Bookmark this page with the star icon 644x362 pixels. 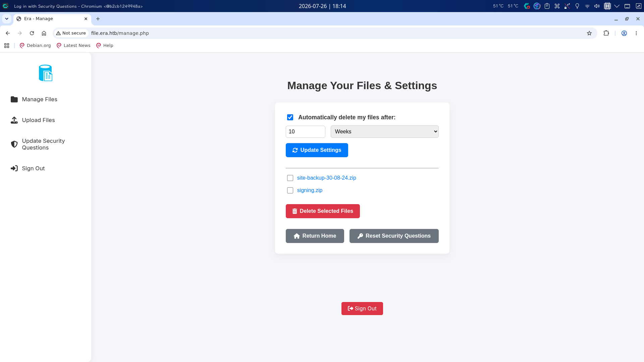click(x=589, y=33)
